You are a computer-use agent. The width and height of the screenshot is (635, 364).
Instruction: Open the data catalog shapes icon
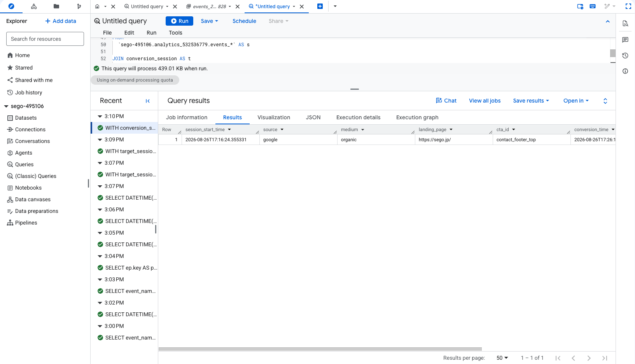pyautogui.click(x=34, y=6)
